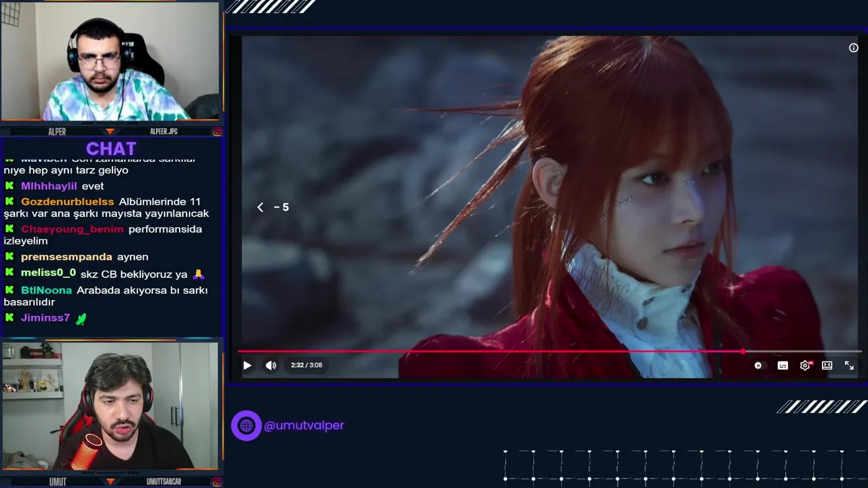Click the orange triangle under Umut's webcam
The width and height of the screenshot is (868, 488).
110,482
